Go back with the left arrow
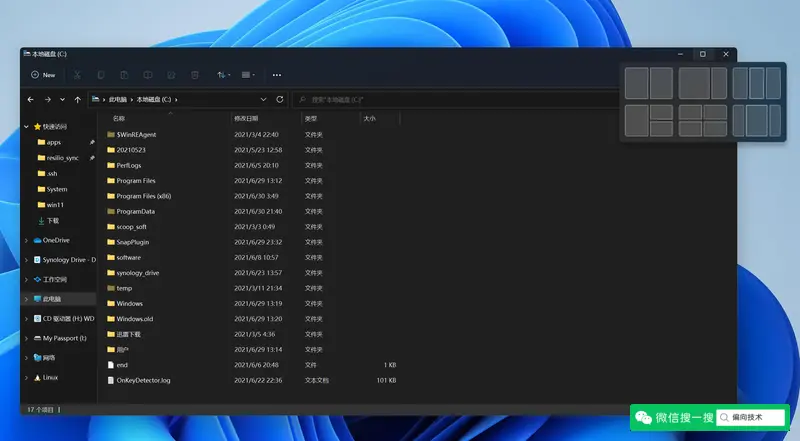Screen dimensions: 800x441 (x=31, y=100)
